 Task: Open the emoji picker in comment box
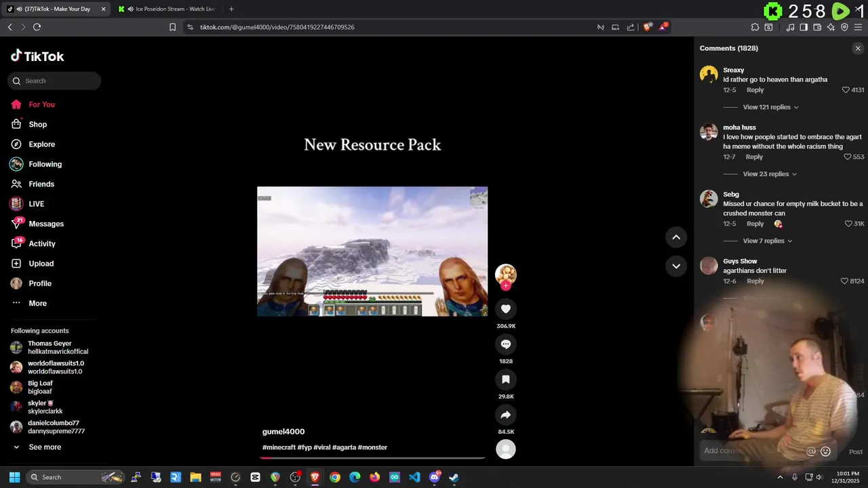click(x=825, y=451)
